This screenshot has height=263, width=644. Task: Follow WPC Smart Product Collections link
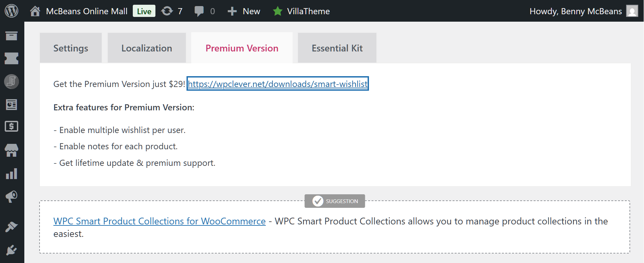point(159,221)
